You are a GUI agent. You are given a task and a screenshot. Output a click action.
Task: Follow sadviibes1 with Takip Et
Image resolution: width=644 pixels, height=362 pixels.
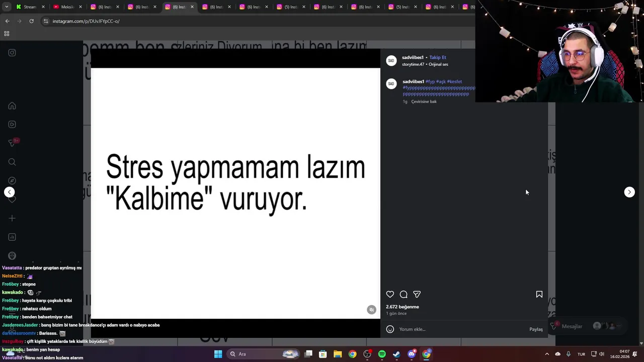coord(438,57)
